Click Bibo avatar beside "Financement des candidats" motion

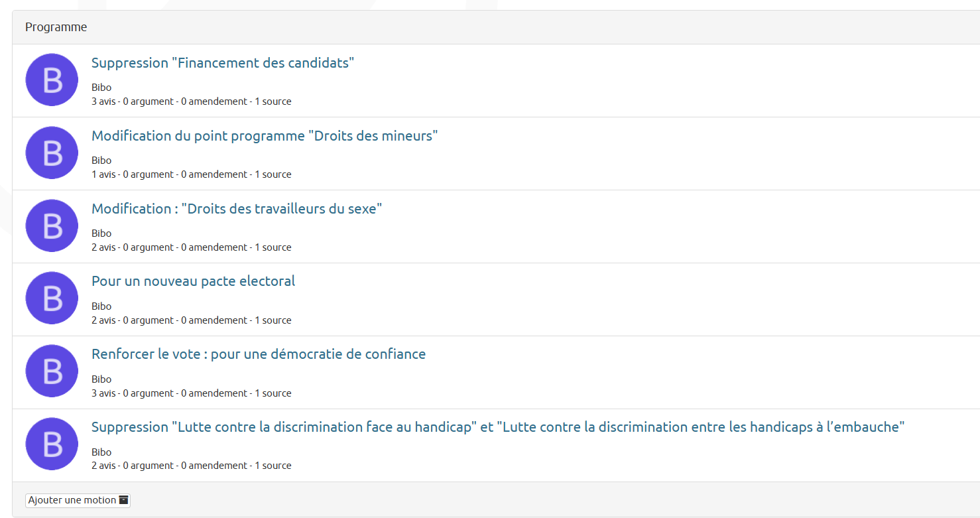(x=52, y=80)
